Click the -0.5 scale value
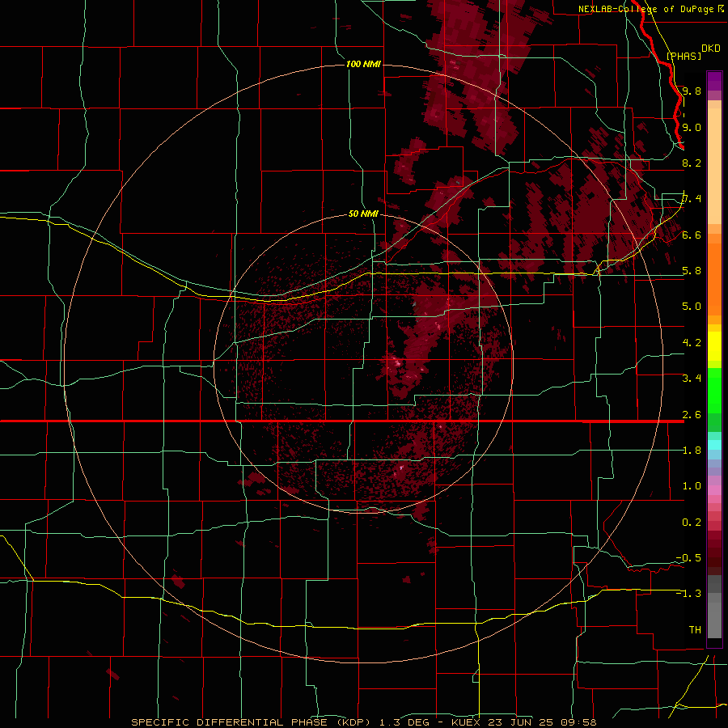This screenshot has width=728, height=728. point(688,558)
